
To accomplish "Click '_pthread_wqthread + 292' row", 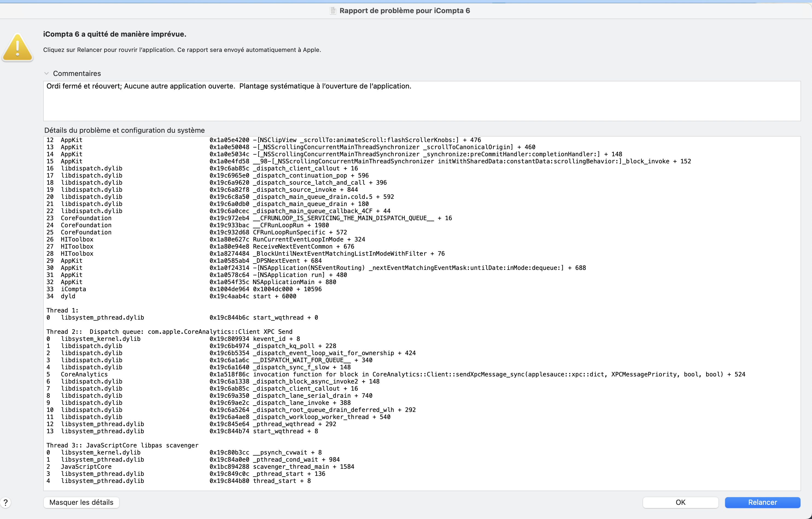I will click(191, 424).
